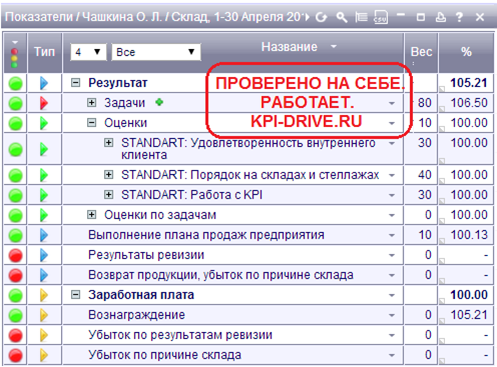Open row menu arrow for Выполнение плана продаж
497x367 pixels.
(x=392, y=236)
